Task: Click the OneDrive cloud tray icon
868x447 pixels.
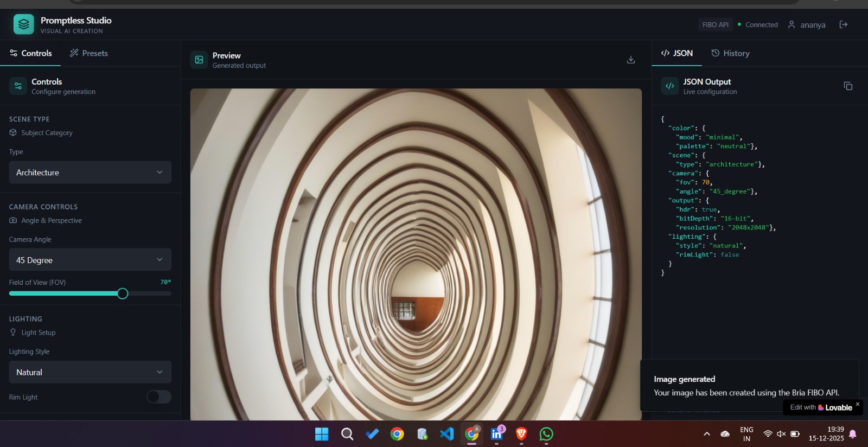Action: pyautogui.click(x=725, y=434)
